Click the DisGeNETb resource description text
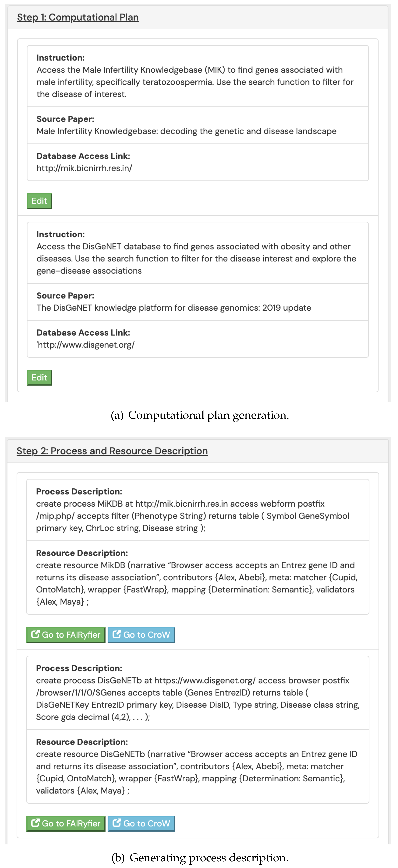The image size is (398, 868). click(x=196, y=772)
